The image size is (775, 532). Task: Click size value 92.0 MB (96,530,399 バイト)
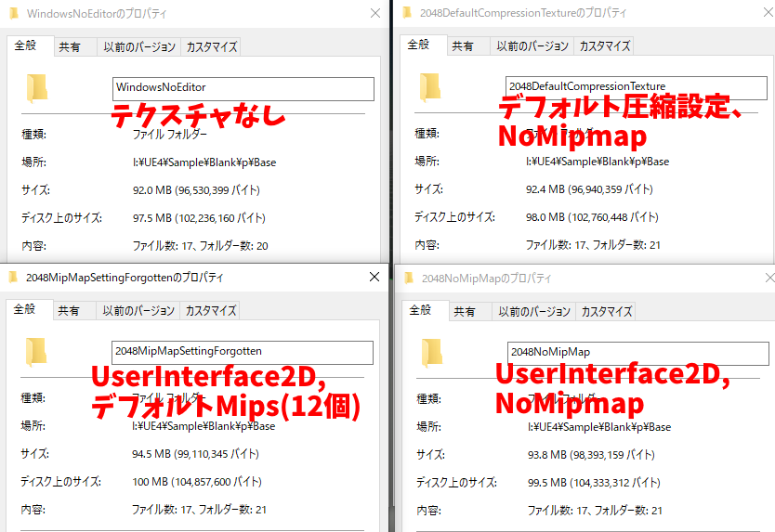pyautogui.click(x=196, y=190)
